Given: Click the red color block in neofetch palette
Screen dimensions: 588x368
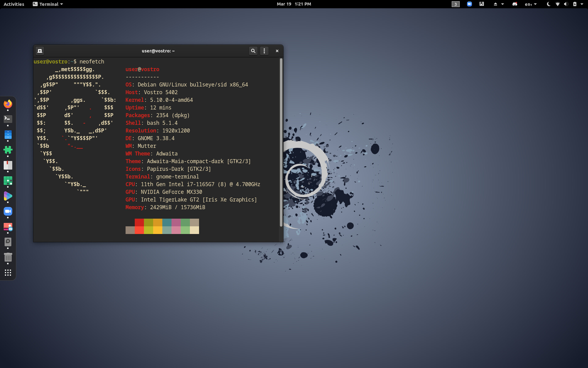Looking at the screenshot, I should (x=139, y=222).
